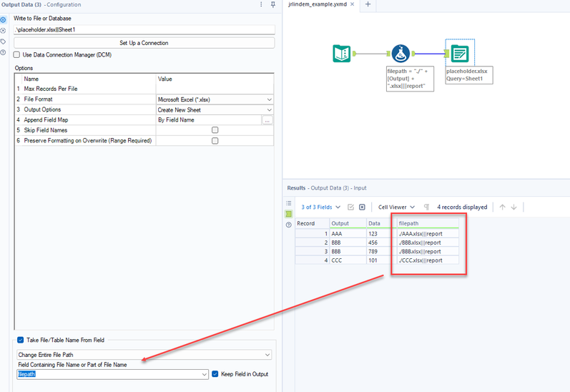This screenshot has height=392, width=570.
Task: Select the AAA cell in Output column
Action: tap(348, 234)
